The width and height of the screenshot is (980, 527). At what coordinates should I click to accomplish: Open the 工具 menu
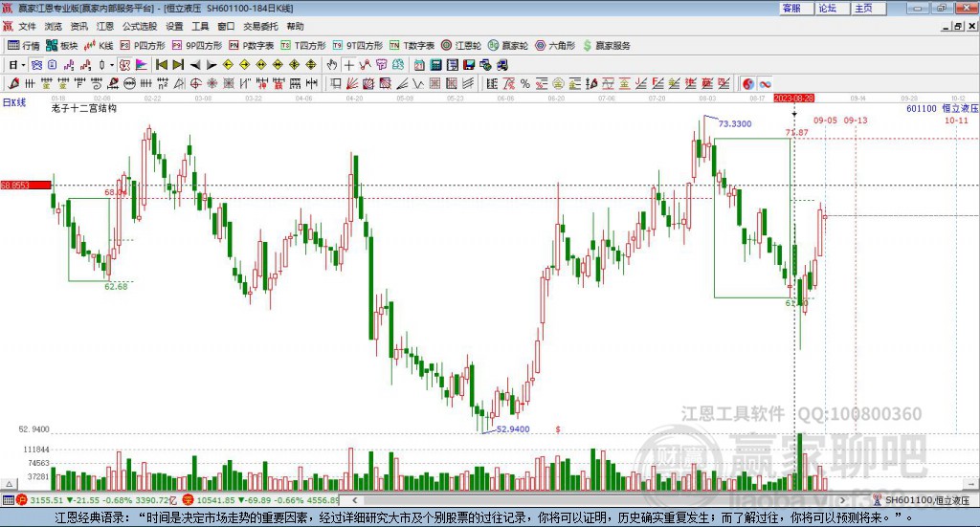(200, 26)
